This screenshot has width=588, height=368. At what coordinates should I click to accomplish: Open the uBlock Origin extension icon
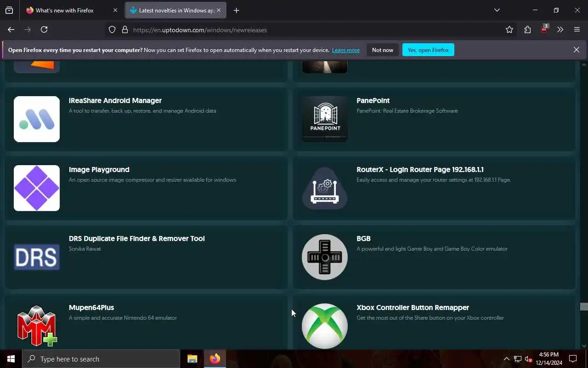click(544, 29)
